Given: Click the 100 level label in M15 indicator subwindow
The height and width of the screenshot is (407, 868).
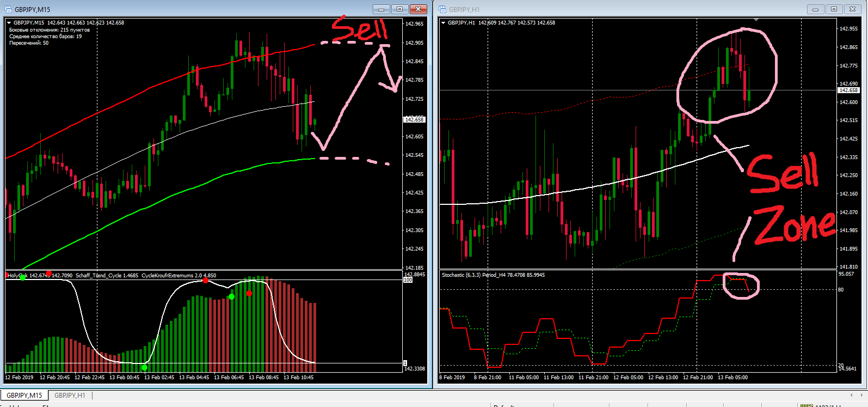Looking at the screenshot, I should point(408,280).
